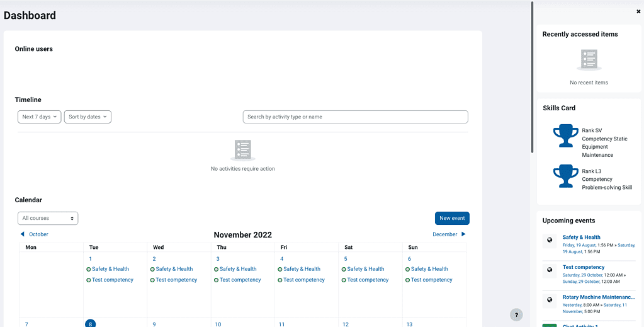Click the Rotary Machine Maintenance event icon
The width and height of the screenshot is (644, 327).
click(550, 301)
